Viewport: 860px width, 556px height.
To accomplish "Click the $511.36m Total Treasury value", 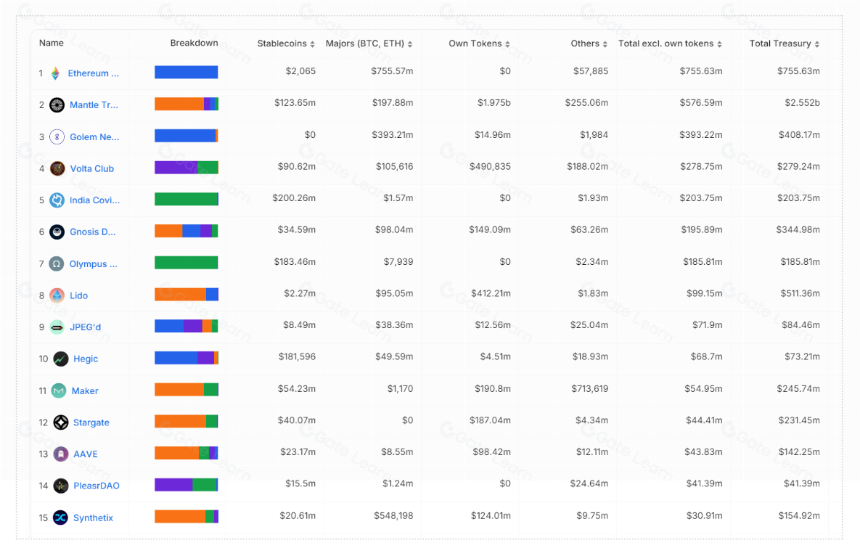I will 800,293.
